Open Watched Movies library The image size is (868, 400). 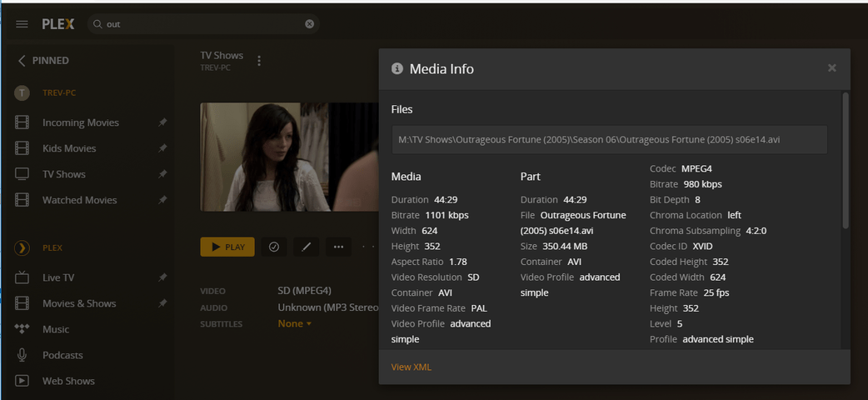tap(80, 200)
